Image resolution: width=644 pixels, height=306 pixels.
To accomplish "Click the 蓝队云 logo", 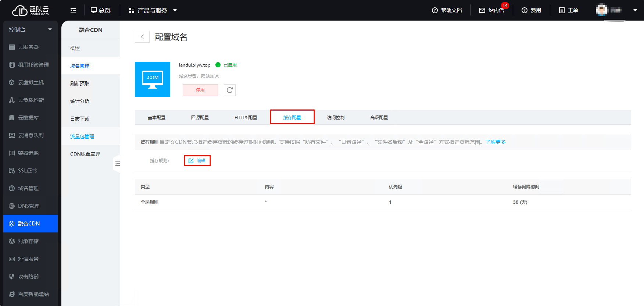I will point(30,10).
